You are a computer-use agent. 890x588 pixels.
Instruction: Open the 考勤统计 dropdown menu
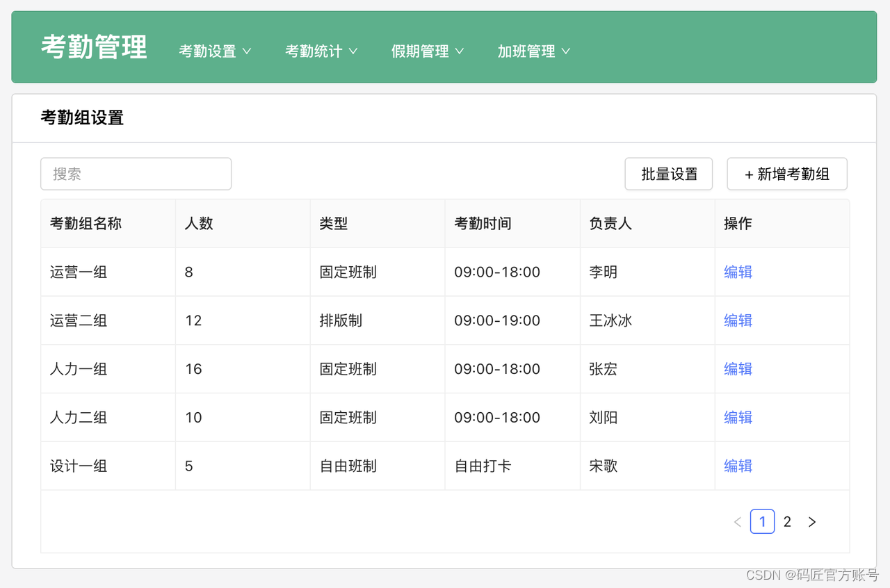[321, 51]
